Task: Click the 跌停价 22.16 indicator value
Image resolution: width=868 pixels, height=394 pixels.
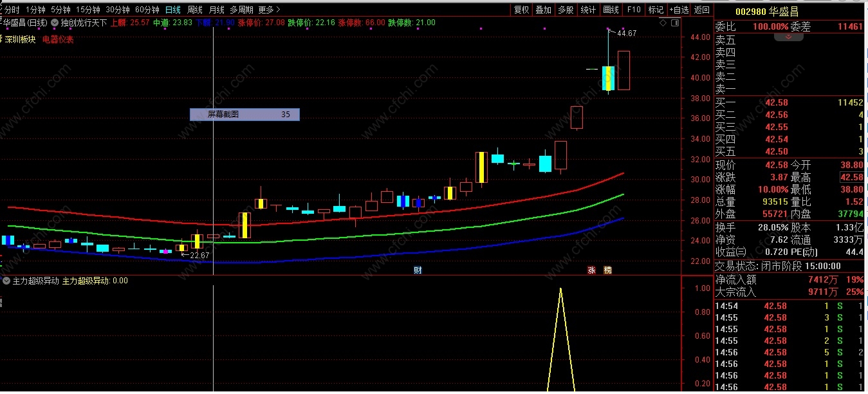Action: (x=311, y=23)
